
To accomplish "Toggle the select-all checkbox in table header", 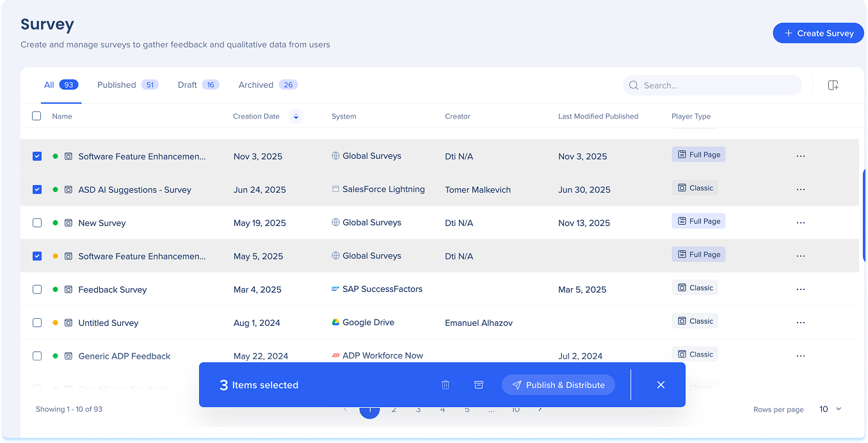I will 36,116.
